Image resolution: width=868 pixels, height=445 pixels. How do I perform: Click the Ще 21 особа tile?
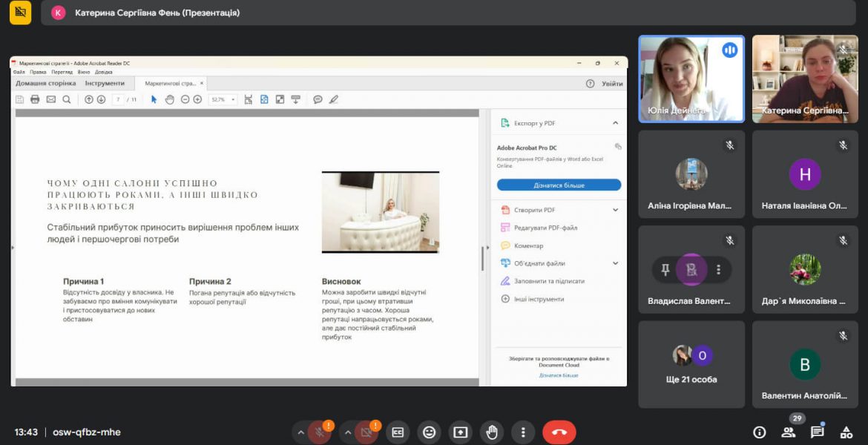[x=691, y=365]
